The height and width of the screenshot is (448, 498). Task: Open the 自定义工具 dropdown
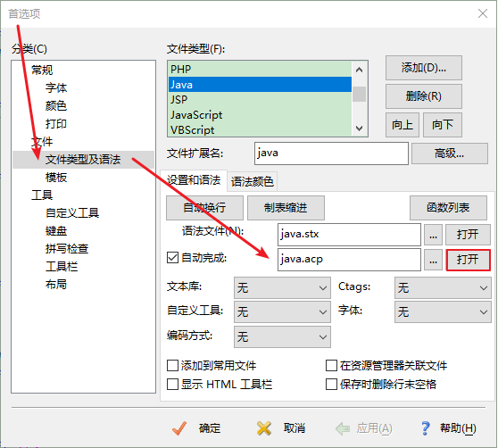(x=282, y=311)
